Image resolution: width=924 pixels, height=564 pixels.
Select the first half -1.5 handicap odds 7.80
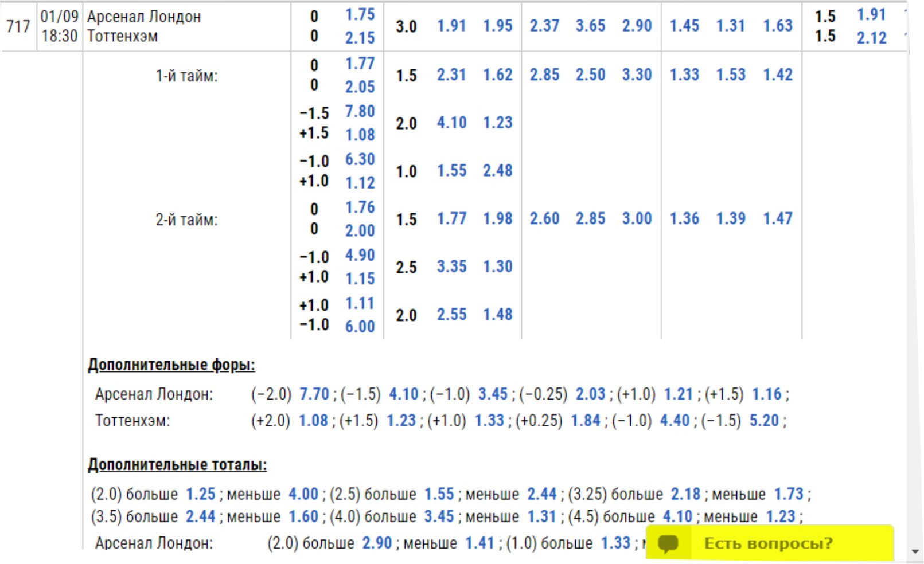pos(360,111)
